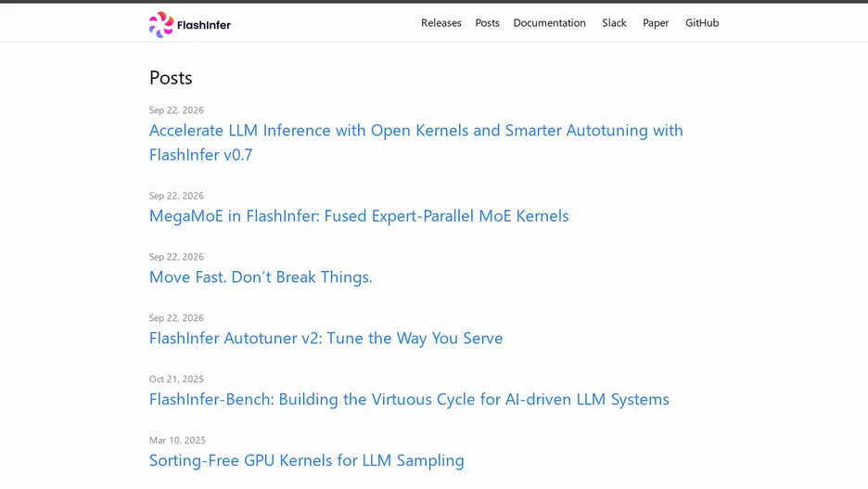868x489 pixels.
Task: Open the Paper link in header
Action: point(656,22)
